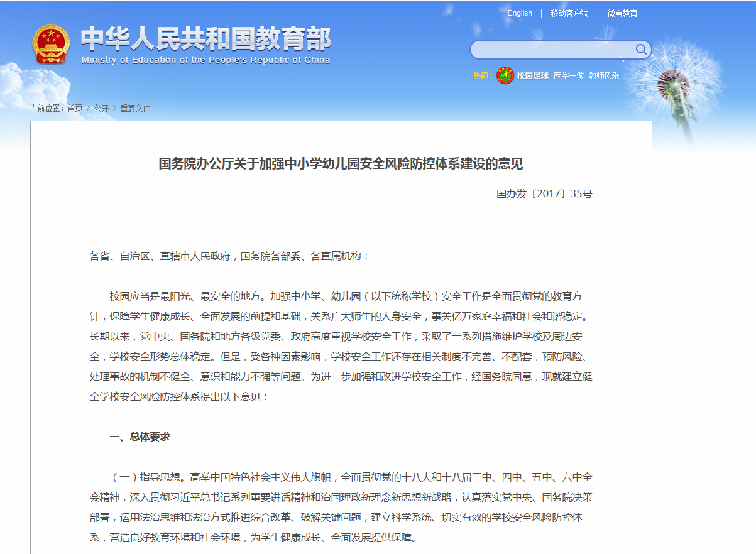Click the national emblem logo
The height and width of the screenshot is (554, 756).
tap(52, 45)
